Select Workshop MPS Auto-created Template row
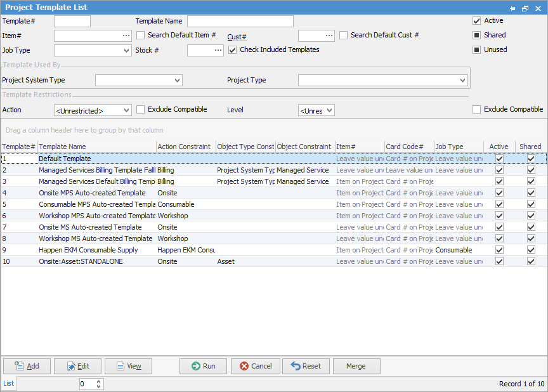This screenshot has width=548, height=392. coord(274,216)
